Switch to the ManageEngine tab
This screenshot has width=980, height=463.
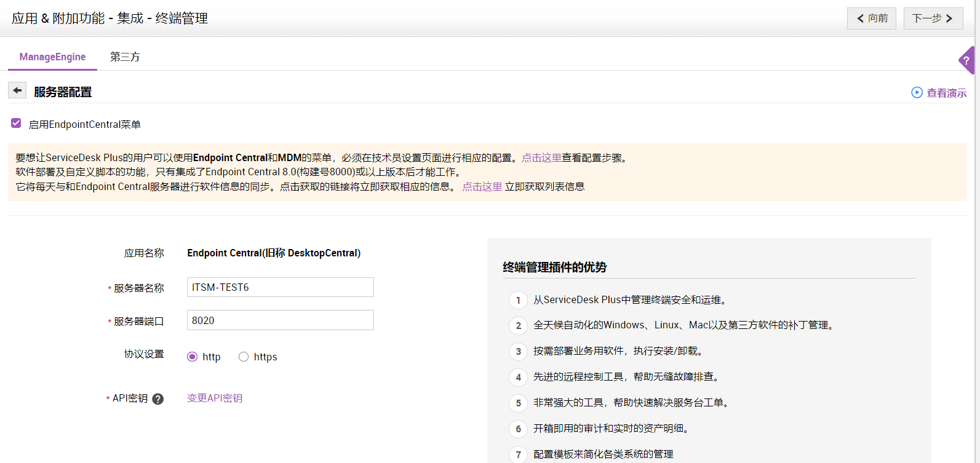coord(52,57)
